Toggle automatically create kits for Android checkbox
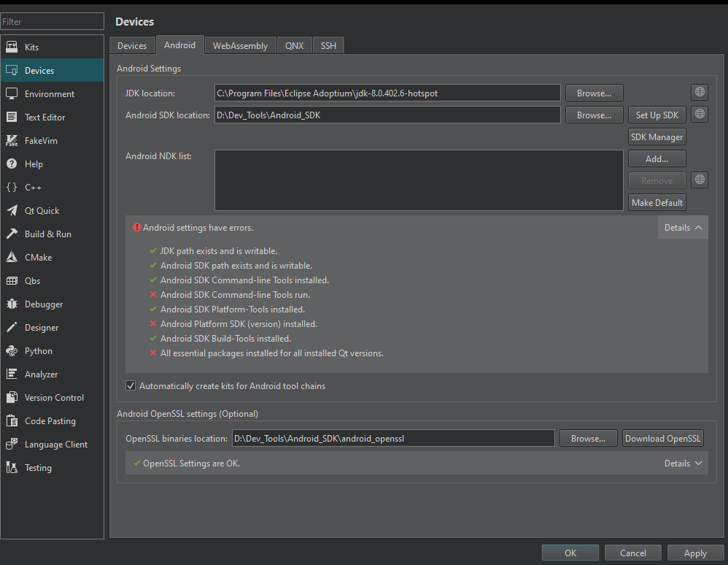This screenshot has height=565, width=728. click(131, 385)
